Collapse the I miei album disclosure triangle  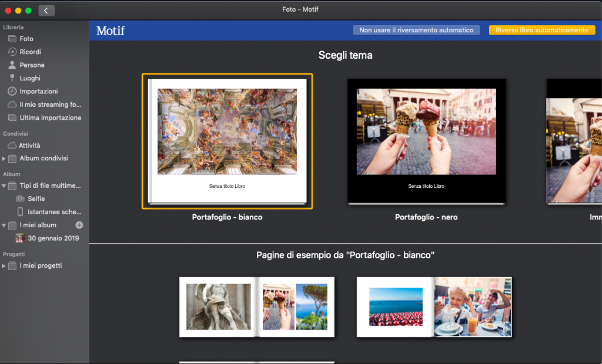coord(4,225)
